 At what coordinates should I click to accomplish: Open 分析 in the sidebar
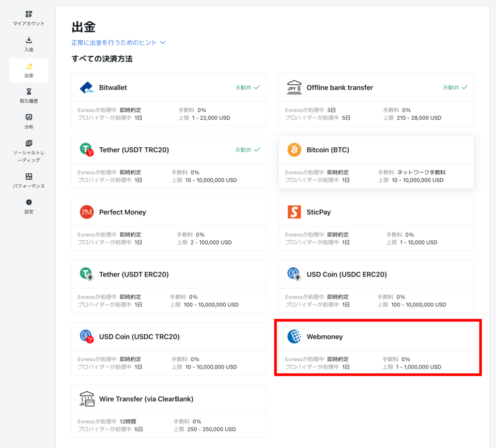[x=29, y=122]
